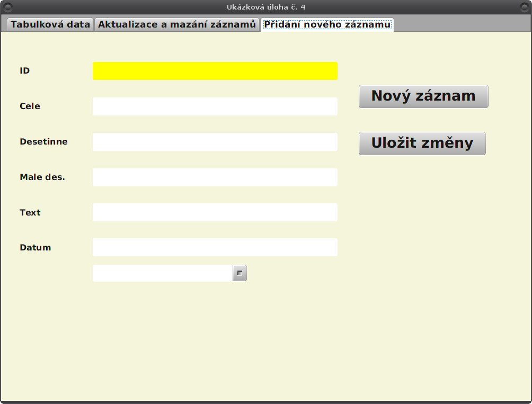
Task: Click the Datum input field
Action: (215, 247)
